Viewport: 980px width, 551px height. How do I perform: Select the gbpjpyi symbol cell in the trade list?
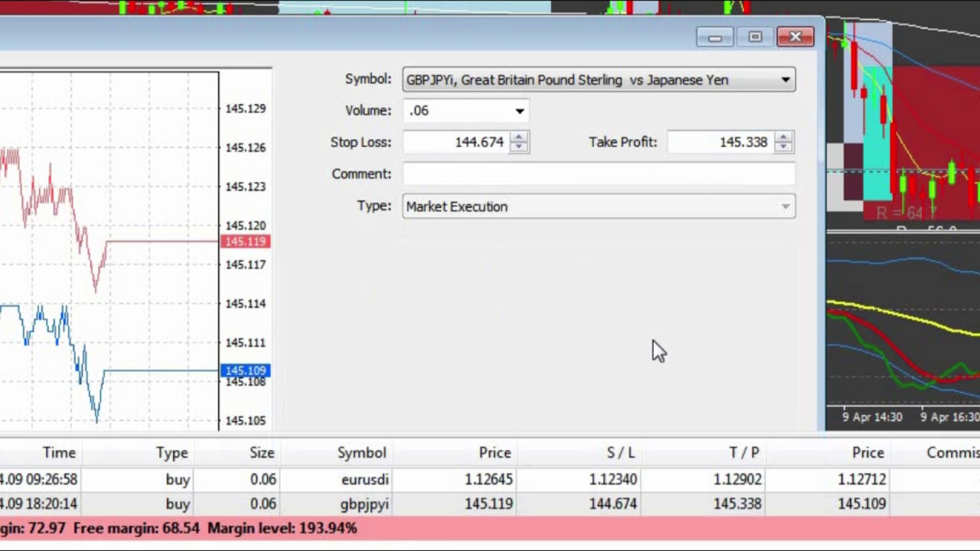point(364,504)
